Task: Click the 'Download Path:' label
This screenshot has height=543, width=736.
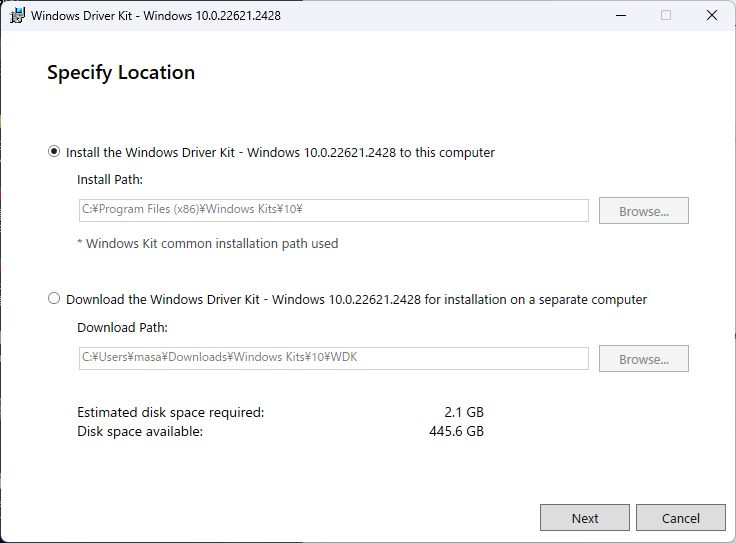Action: click(x=122, y=327)
